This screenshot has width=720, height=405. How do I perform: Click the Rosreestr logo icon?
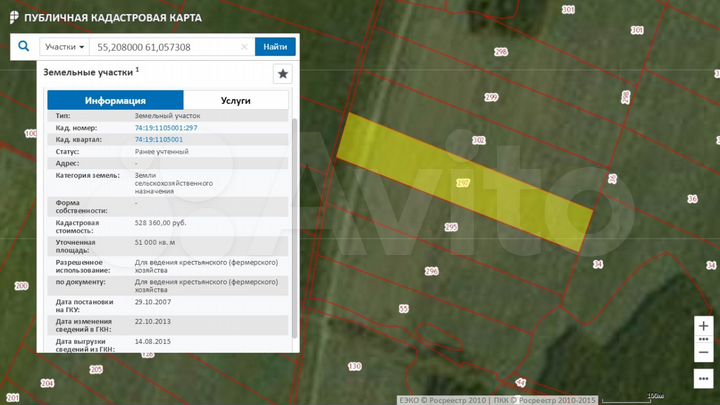click(13, 17)
